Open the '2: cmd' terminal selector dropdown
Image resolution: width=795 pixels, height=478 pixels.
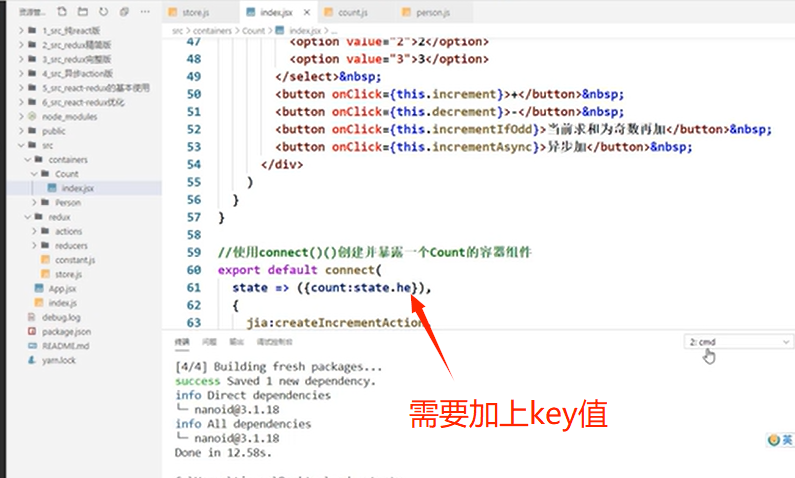(738, 342)
